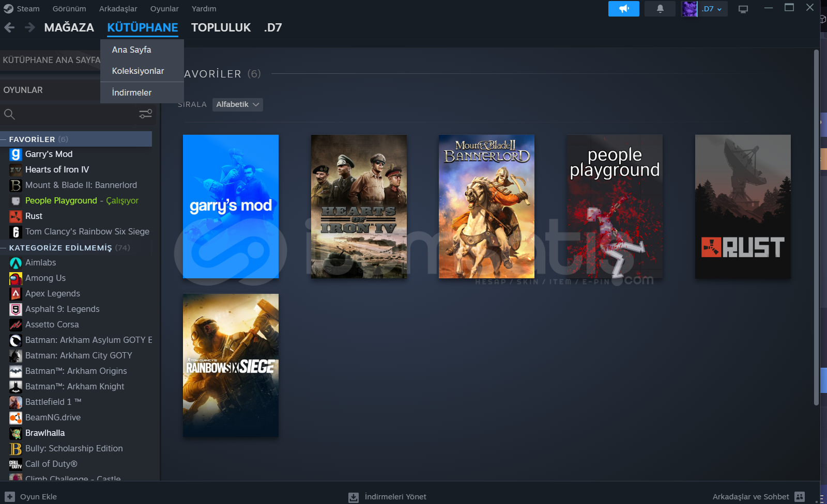Click the Assetto Corsa game icon
The image size is (827, 504).
(16, 325)
